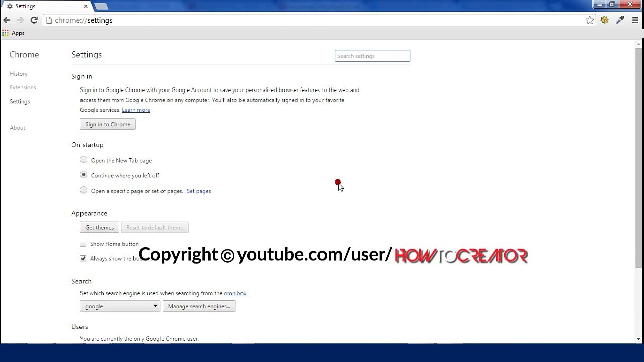Open Extensions in the left sidebar
The image size is (644, 362).
point(23,87)
